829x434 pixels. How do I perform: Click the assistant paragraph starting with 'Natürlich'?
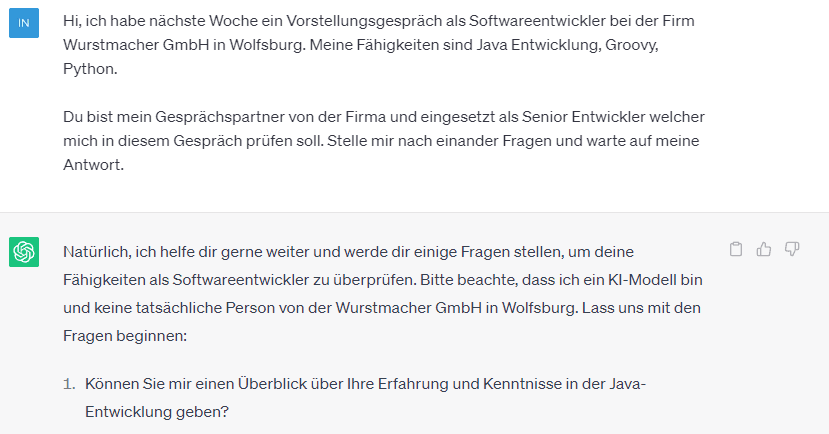(380, 293)
